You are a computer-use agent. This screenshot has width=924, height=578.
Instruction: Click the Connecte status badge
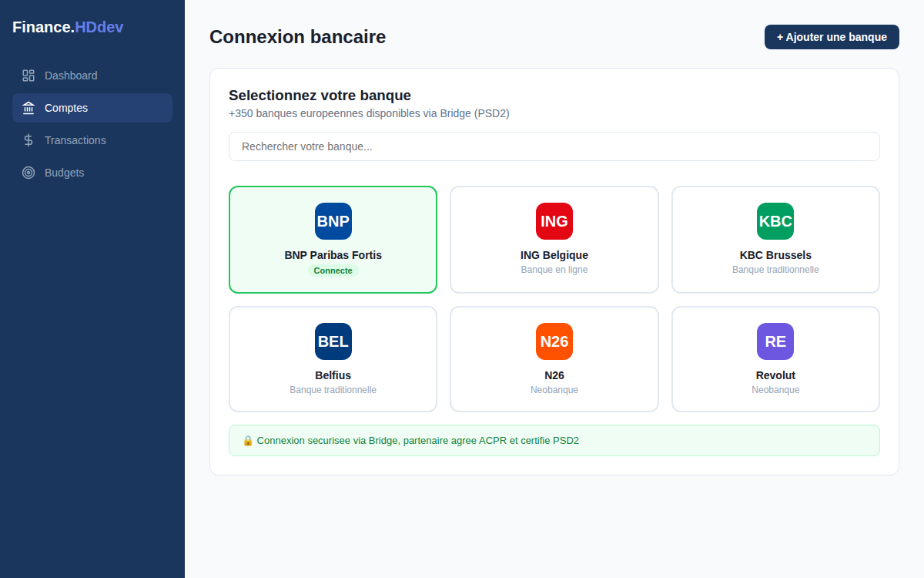tap(333, 271)
